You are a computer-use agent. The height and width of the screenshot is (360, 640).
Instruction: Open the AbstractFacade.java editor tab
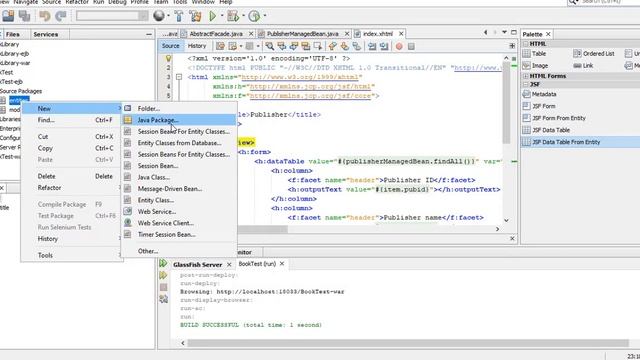point(216,33)
